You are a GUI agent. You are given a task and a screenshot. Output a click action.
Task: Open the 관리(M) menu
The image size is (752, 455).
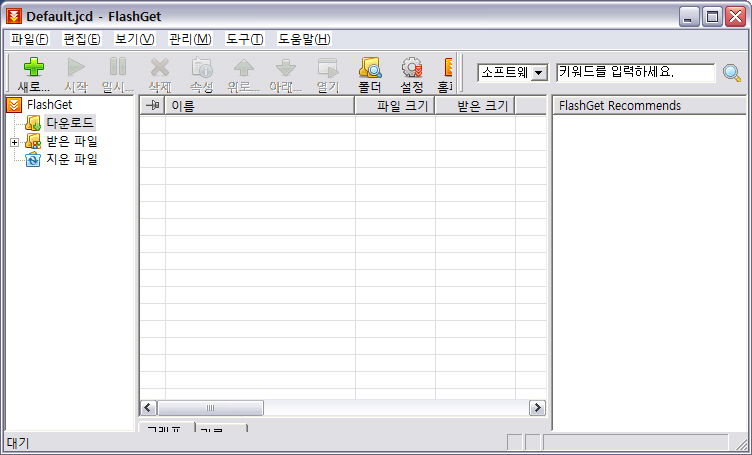190,39
